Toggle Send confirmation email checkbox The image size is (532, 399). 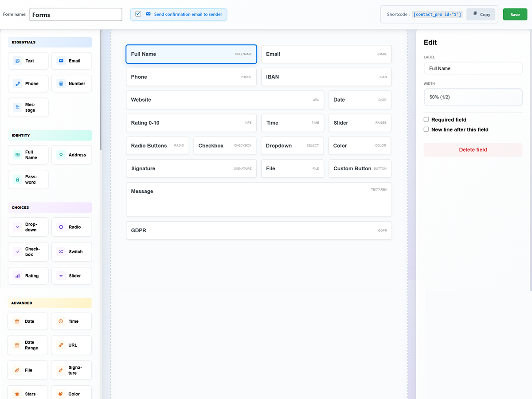click(138, 14)
